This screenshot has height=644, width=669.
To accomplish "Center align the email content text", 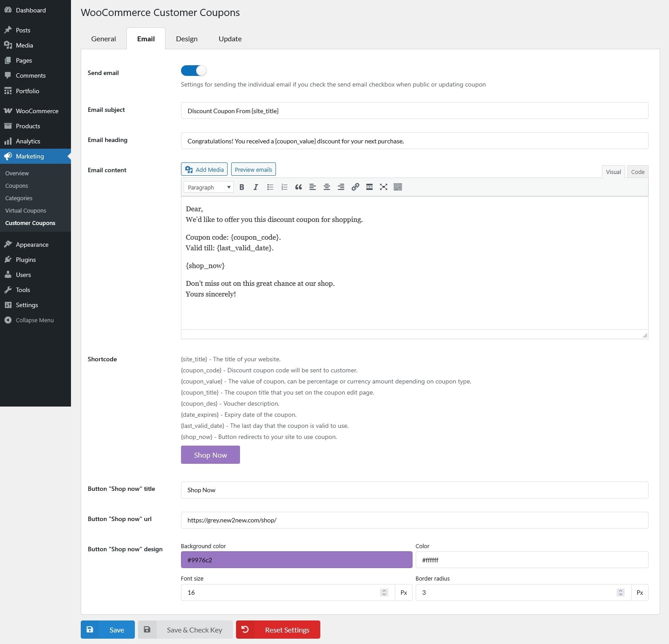I will tap(327, 187).
